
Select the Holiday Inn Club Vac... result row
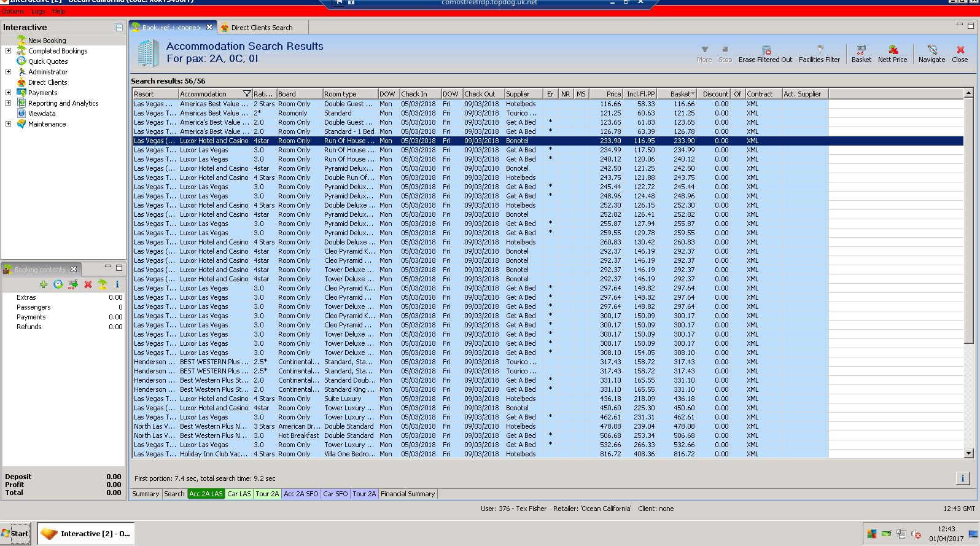point(548,454)
